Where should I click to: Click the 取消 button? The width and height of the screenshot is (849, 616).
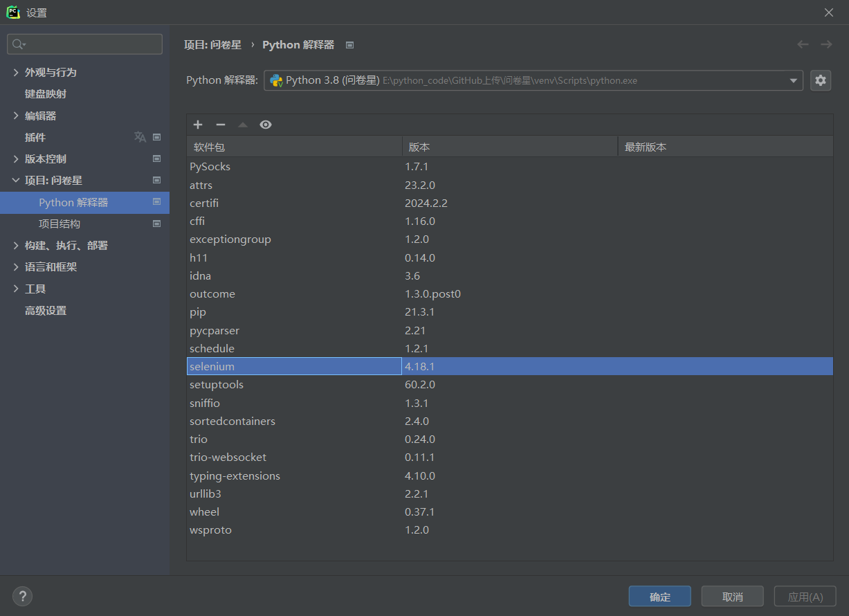point(733,597)
